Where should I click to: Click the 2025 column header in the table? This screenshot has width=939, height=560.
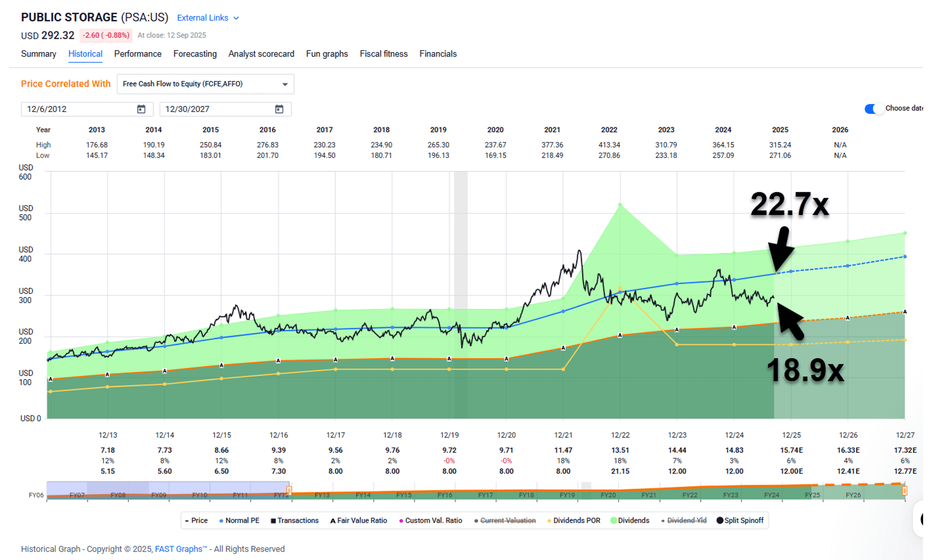pyautogui.click(x=780, y=130)
